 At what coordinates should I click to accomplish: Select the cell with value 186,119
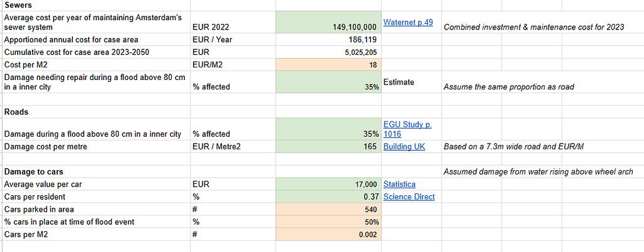(328, 40)
